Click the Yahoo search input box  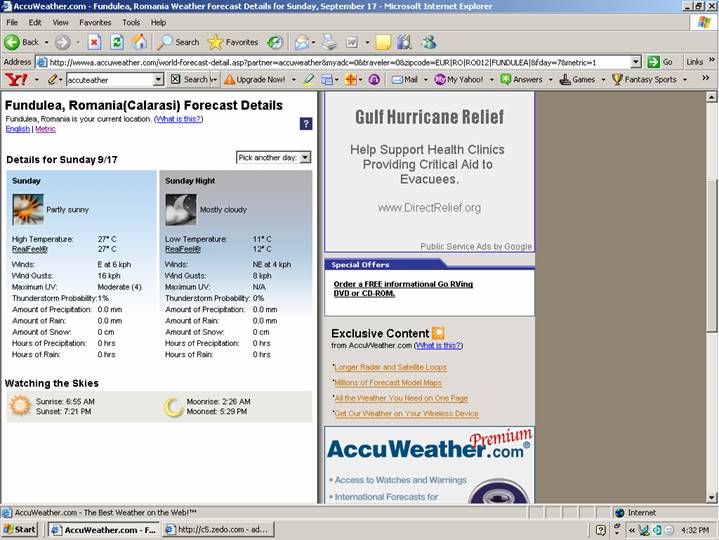pyautogui.click(x=110, y=80)
